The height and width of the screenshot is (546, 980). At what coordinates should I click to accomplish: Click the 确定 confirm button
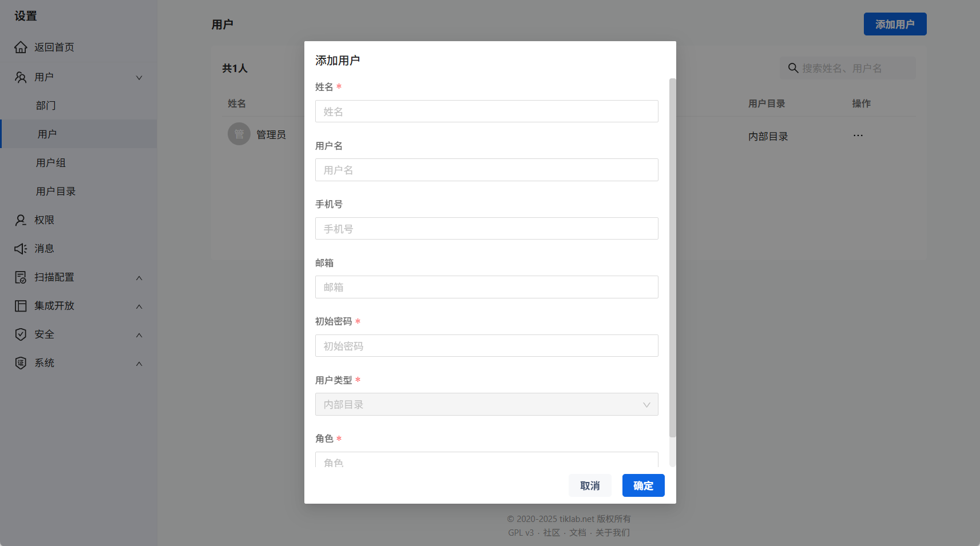click(x=642, y=485)
